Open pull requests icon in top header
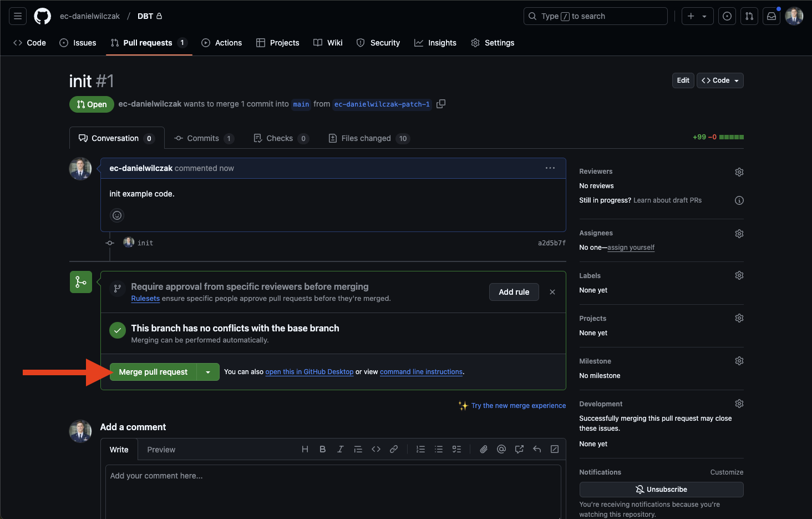This screenshot has width=812, height=519. tap(749, 16)
